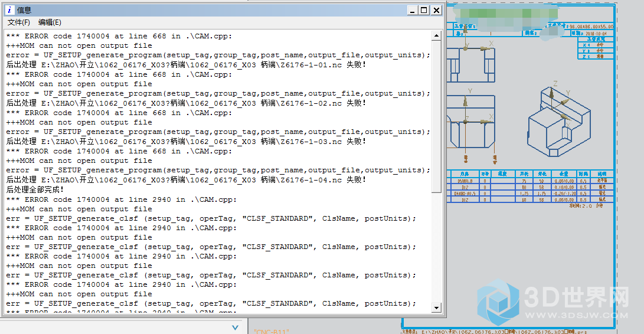Close the 信息 window
The height and width of the screenshot is (334, 644).
click(437, 10)
